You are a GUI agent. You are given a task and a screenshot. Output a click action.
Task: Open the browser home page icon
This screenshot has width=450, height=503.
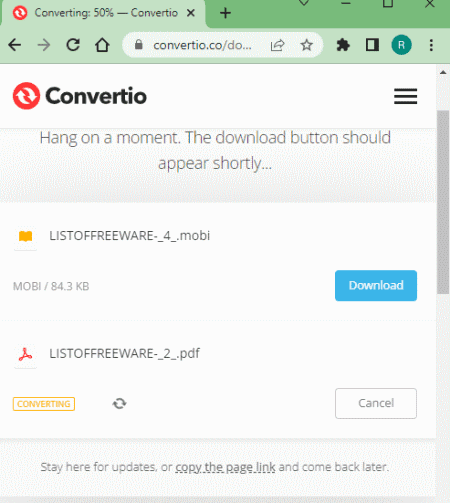point(102,45)
